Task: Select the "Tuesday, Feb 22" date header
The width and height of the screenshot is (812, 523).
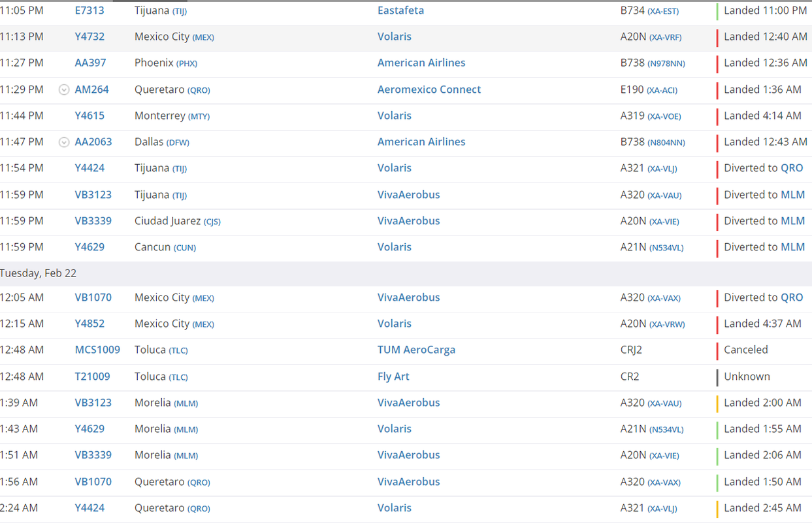Action: tap(38, 273)
